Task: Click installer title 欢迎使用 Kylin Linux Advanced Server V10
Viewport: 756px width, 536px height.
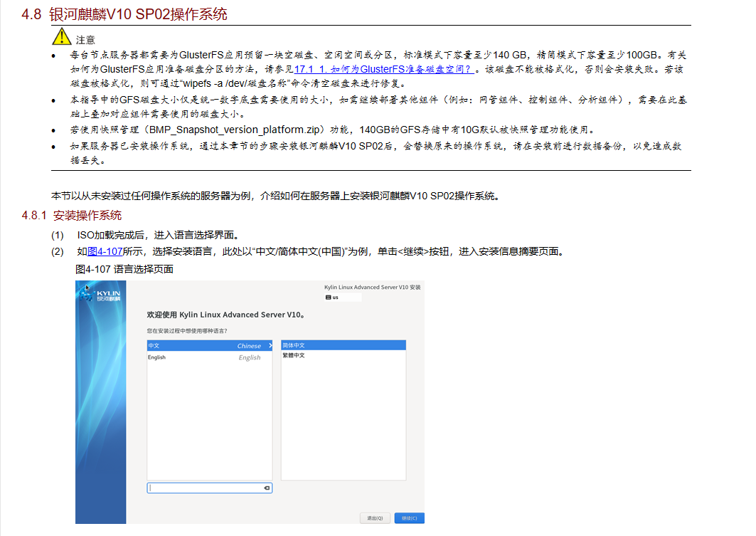Action: tap(225, 315)
